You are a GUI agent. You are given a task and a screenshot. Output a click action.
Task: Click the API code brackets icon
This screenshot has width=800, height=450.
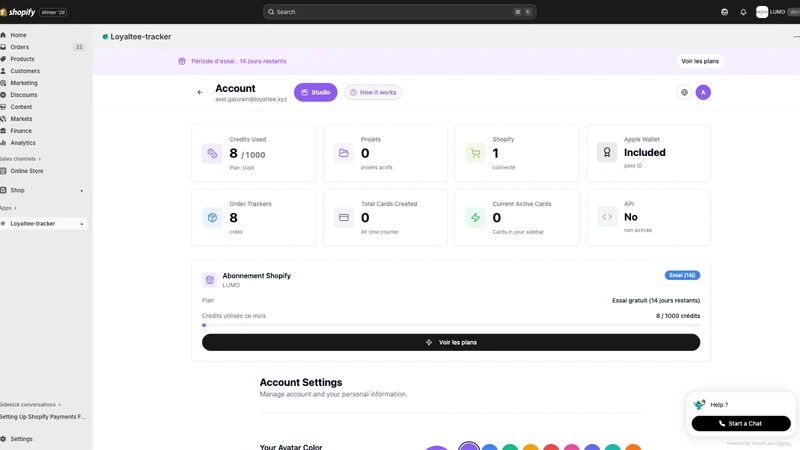point(607,217)
